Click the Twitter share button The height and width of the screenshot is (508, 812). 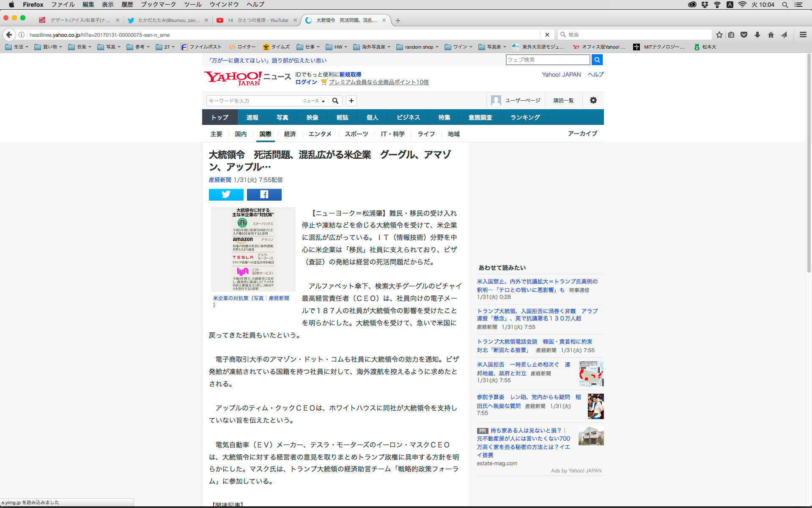click(226, 194)
